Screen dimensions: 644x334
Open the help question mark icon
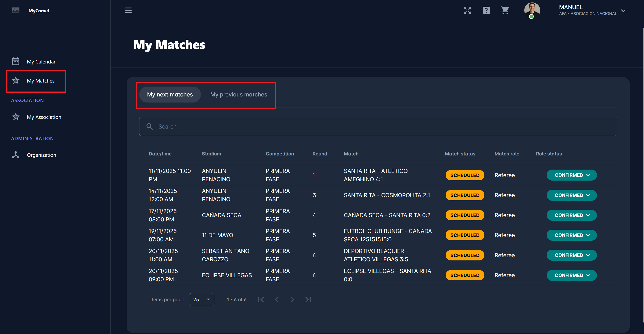pyautogui.click(x=486, y=10)
